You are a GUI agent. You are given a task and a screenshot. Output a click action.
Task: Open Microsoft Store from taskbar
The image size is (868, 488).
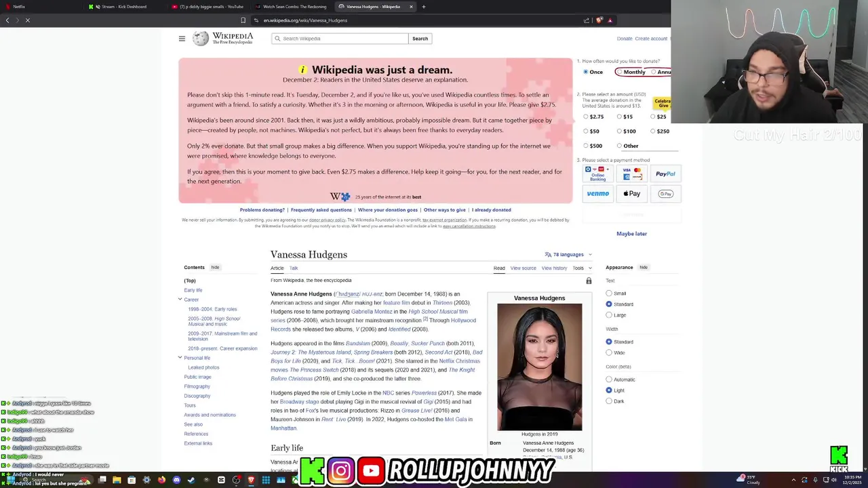click(132, 480)
